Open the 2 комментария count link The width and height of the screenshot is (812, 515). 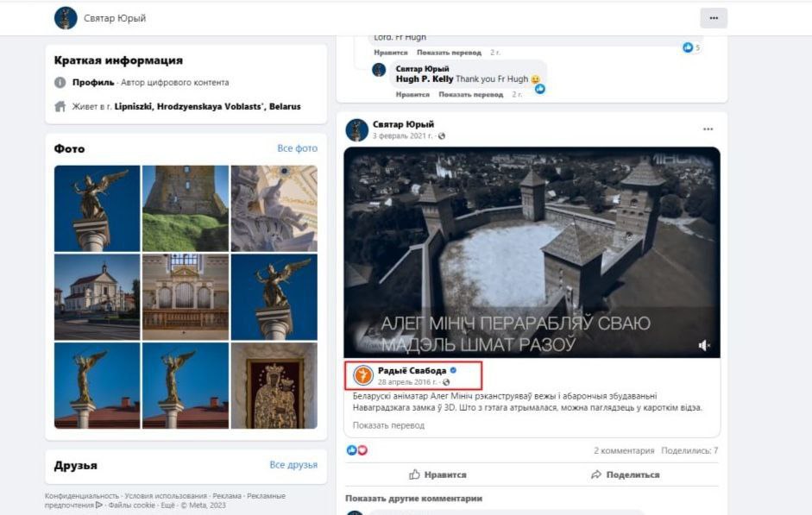[x=624, y=450]
